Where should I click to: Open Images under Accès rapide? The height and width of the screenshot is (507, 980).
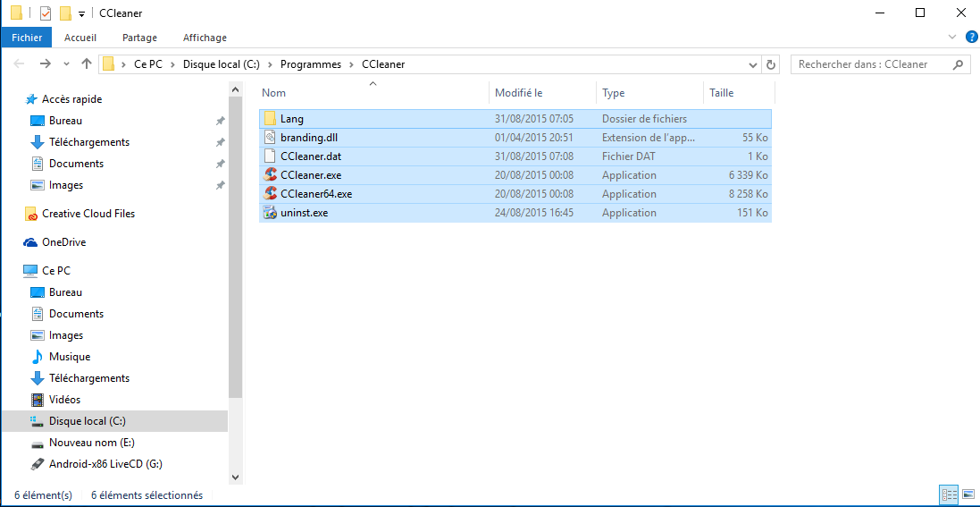pyautogui.click(x=65, y=185)
